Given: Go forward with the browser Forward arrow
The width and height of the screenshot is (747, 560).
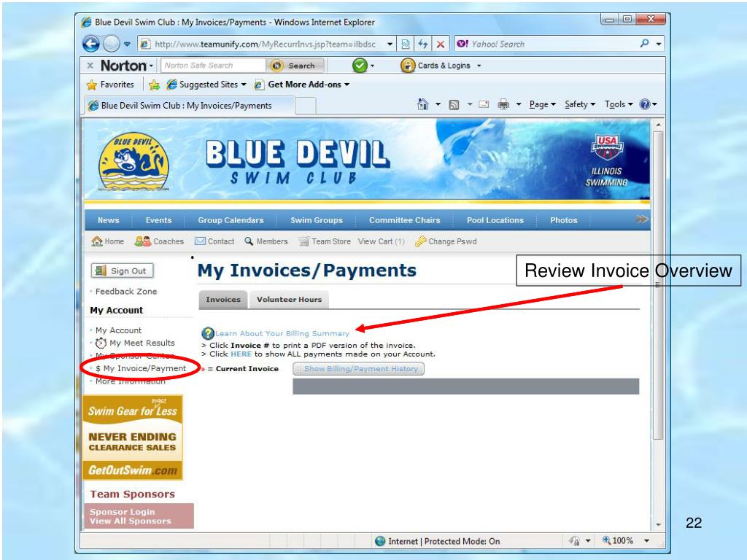Looking at the screenshot, I should [112, 44].
